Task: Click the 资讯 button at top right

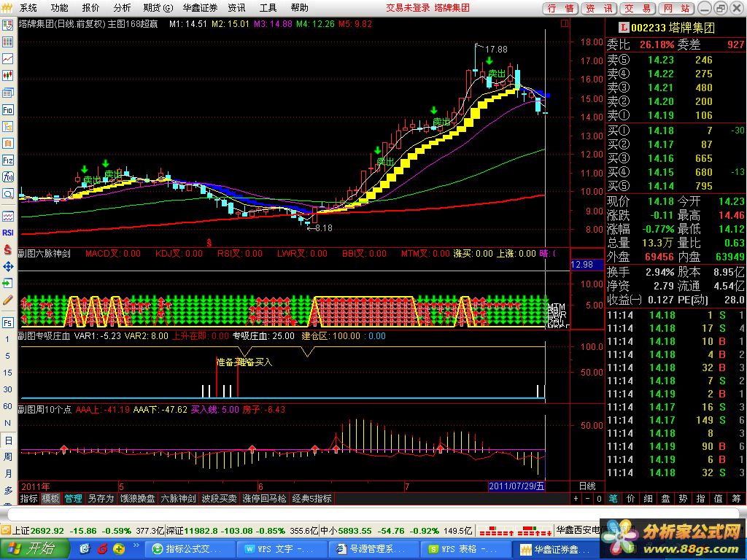Action: coord(599,8)
